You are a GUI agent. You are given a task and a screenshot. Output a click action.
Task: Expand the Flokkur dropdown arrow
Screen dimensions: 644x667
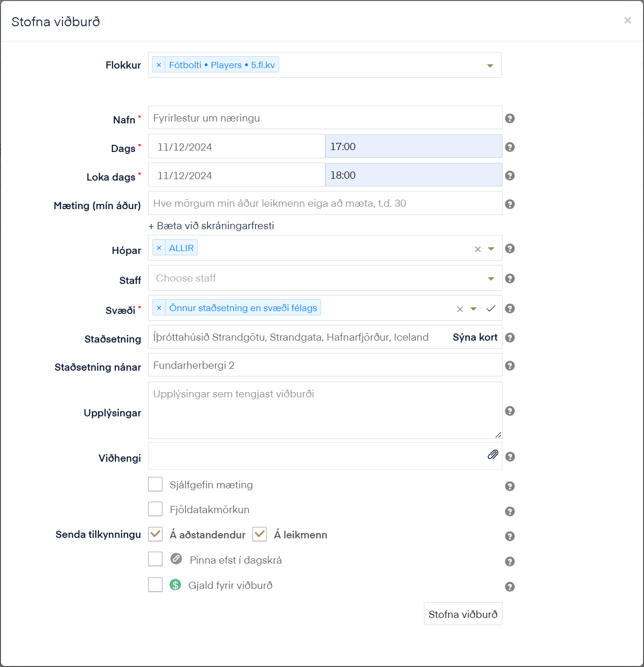490,66
